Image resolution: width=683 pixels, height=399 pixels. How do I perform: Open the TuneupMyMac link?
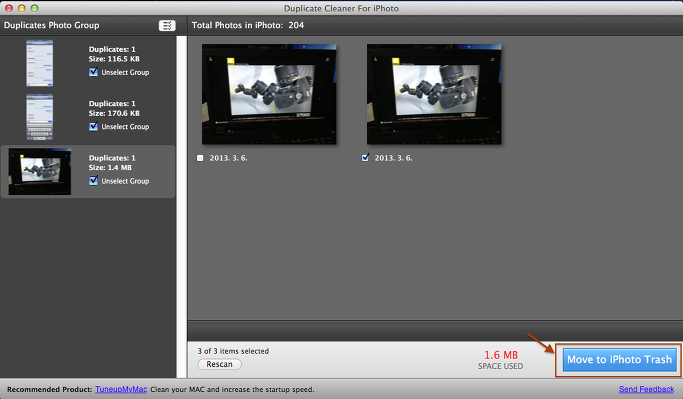click(121, 389)
